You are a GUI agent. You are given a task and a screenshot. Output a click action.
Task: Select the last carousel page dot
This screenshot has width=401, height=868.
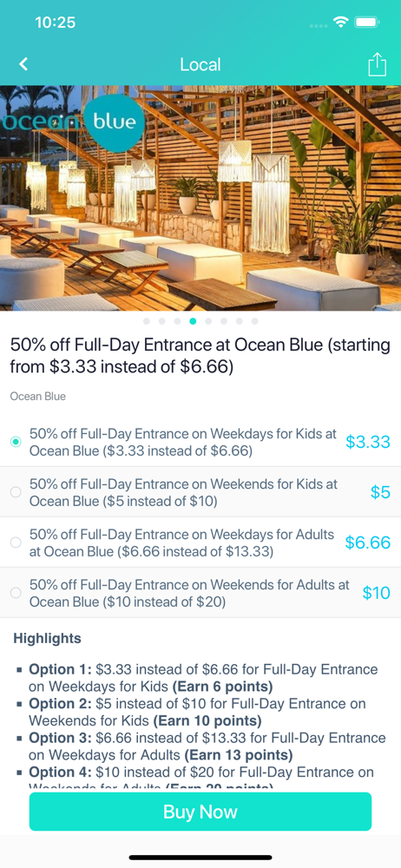pyautogui.click(x=255, y=321)
